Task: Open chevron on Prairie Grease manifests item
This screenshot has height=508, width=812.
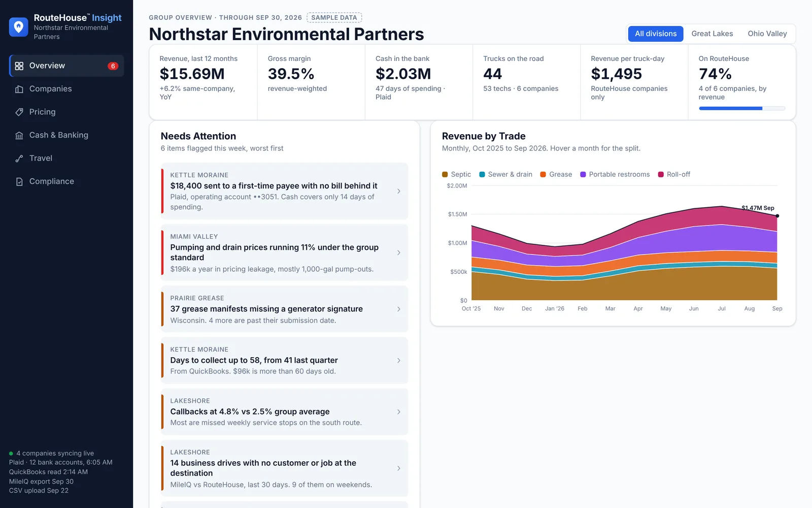Action: [x=399, y=309]
